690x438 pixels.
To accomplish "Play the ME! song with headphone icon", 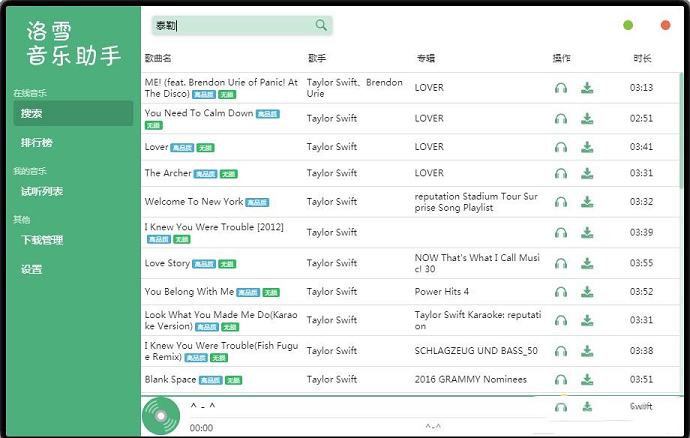I will click(x=561, y=88).
